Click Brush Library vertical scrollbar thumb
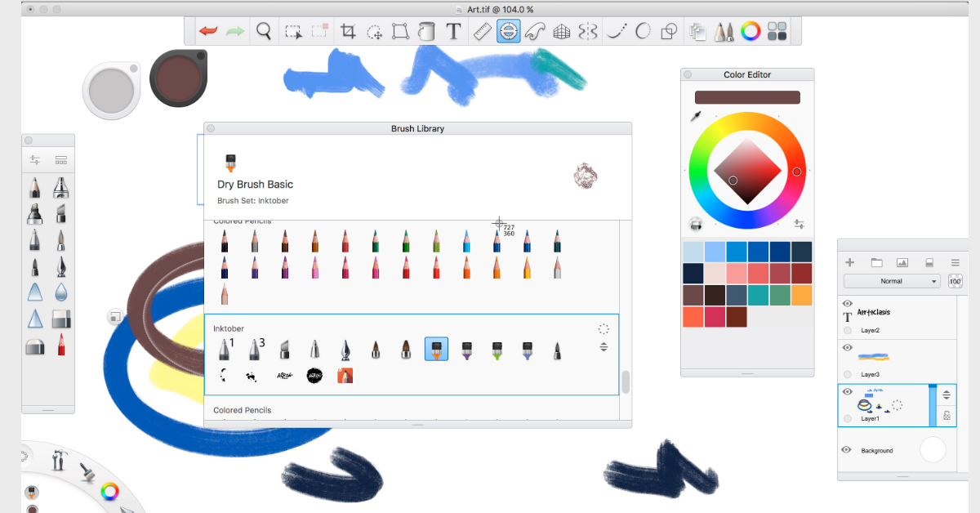Viewport: 980px width, 513px height. coord(626,382)
